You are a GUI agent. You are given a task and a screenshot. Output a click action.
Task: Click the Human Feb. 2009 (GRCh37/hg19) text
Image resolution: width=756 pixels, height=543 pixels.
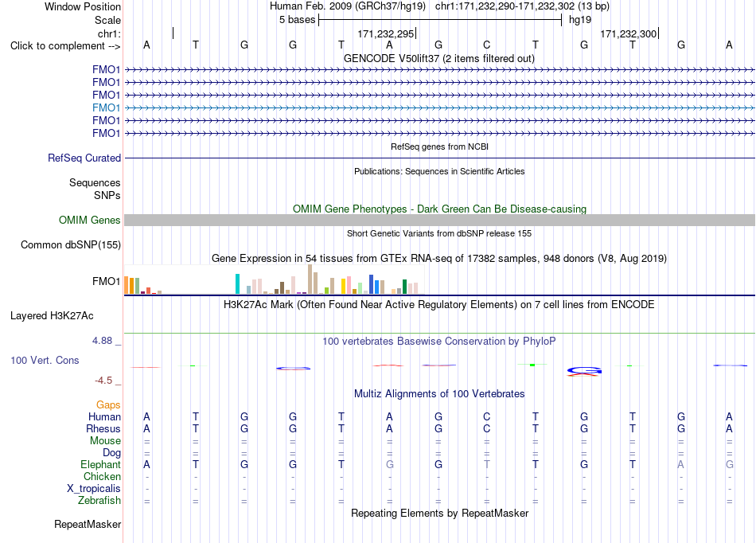(348, 6)
